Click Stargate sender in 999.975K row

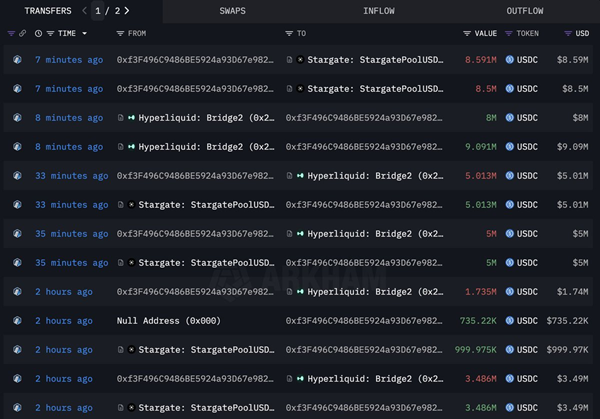206,350
